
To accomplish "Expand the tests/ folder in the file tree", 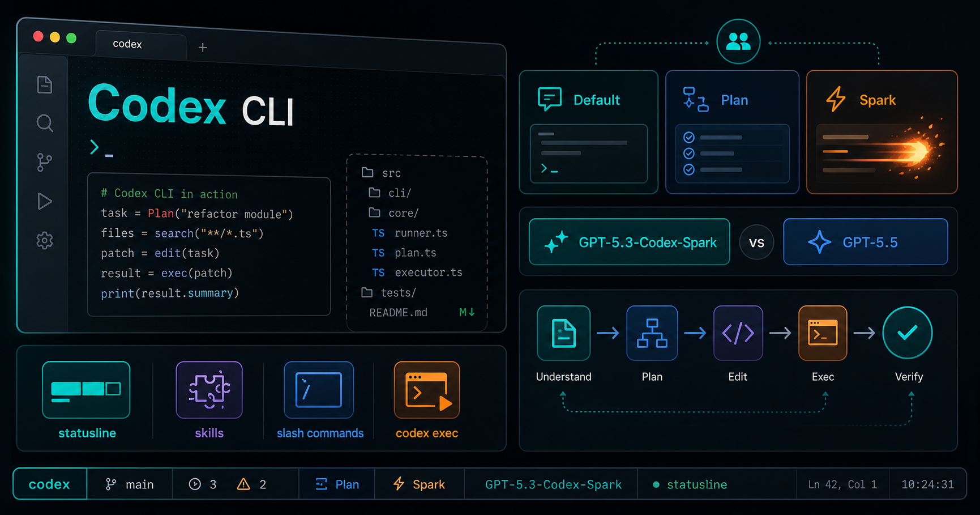I will click(389, 292).
